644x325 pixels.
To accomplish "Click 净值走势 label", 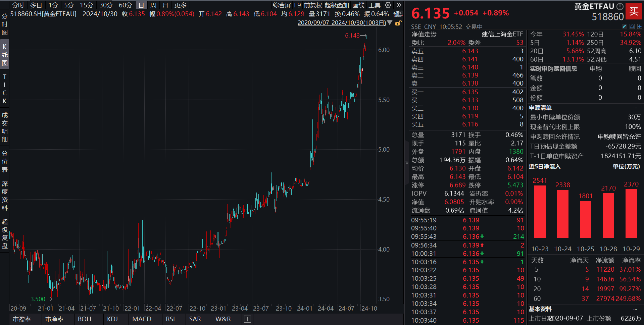I will [x=424, y=34].
